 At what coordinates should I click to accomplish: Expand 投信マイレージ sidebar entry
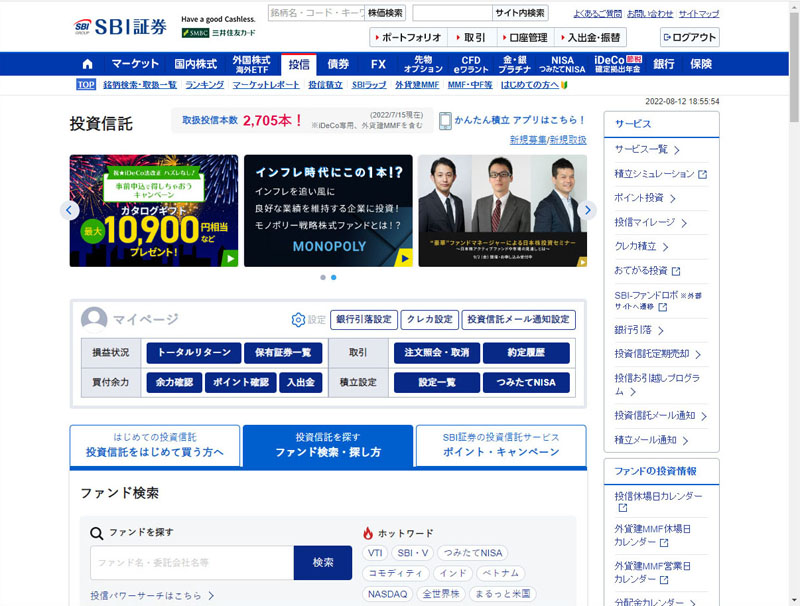click(x=658, y=222)
